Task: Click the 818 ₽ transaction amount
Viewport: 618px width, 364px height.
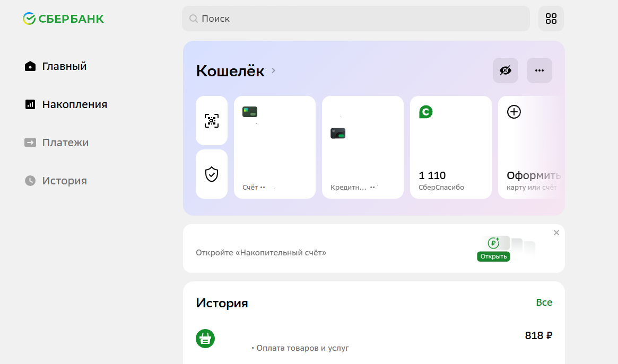Action: tap(538, 336)
